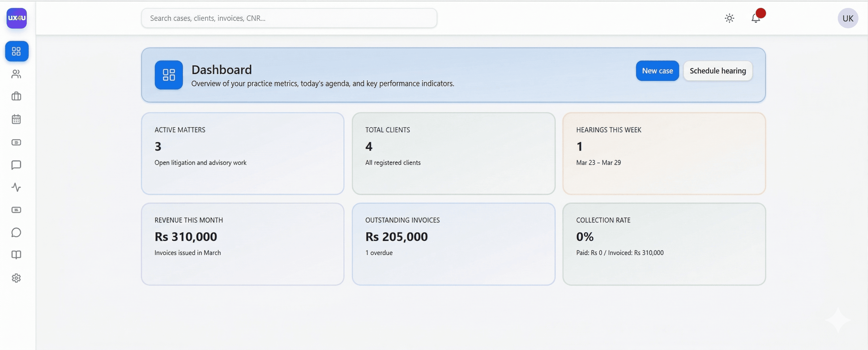868x350 pixels.
Task: Open the activity pulse icon in sidebar
Action: click(16, 187)
